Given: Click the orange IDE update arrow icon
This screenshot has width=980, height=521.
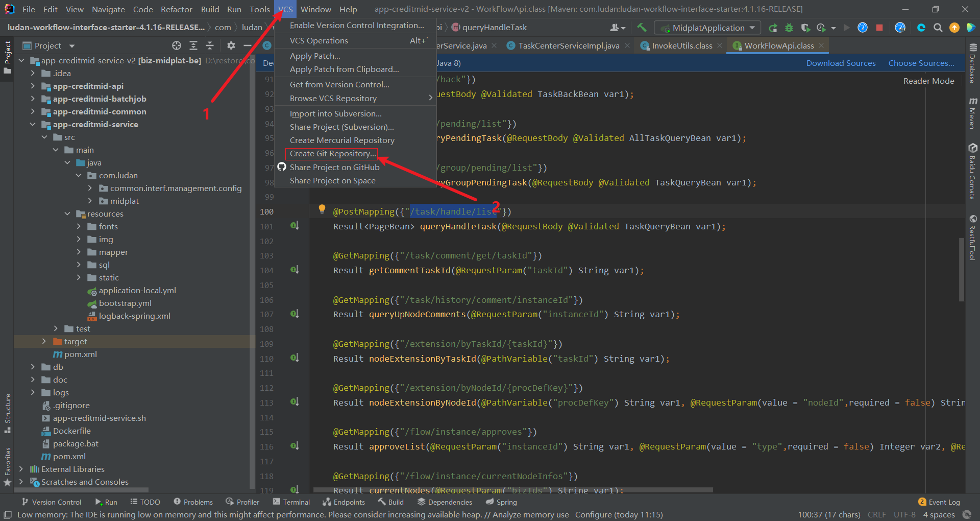Looking at the screenshot, I should (x=954, y=28).
